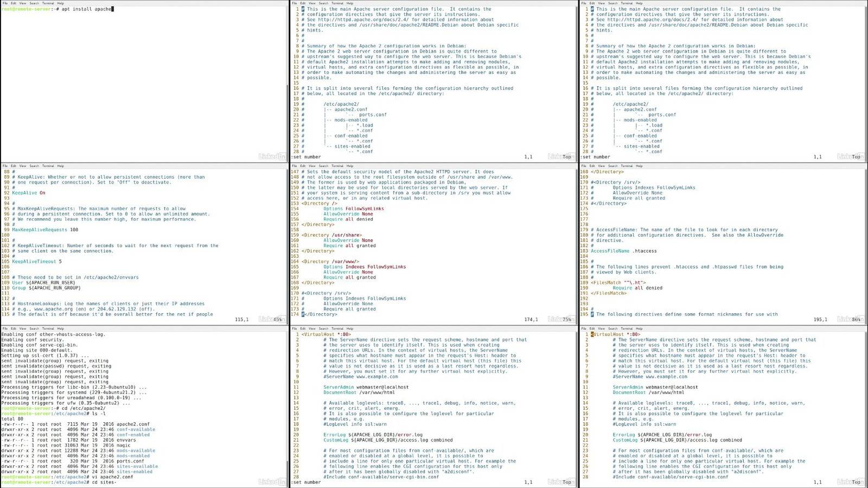Click the '</FilesMatch>' closing tag
The image size is (868, 488).
(609, 294)
